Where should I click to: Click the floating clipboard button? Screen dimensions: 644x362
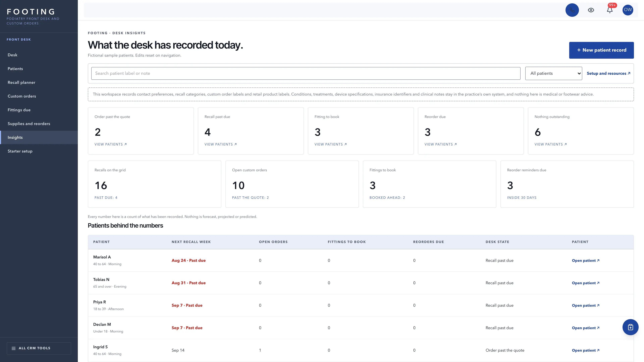click(x=630, y=327)
